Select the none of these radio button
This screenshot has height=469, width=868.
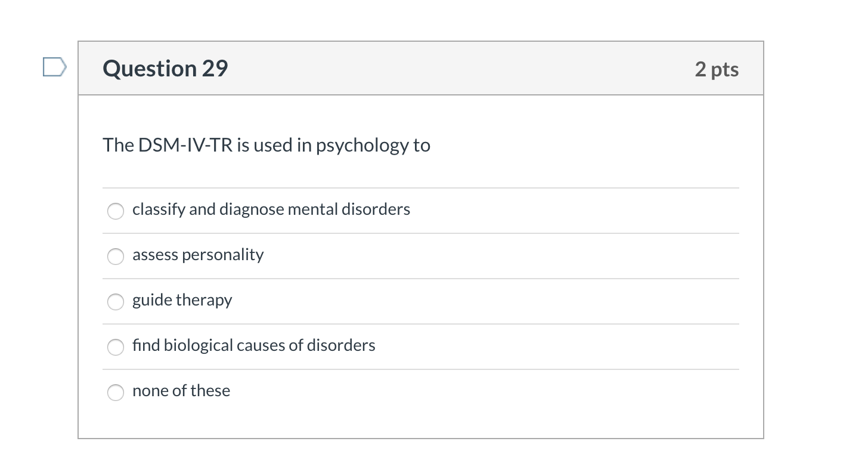tap(115, 392)
